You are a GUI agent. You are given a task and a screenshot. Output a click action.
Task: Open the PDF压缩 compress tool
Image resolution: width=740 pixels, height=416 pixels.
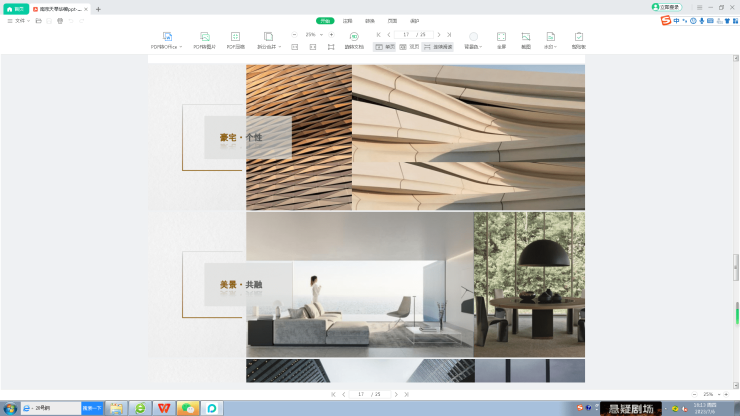point(235,36)
